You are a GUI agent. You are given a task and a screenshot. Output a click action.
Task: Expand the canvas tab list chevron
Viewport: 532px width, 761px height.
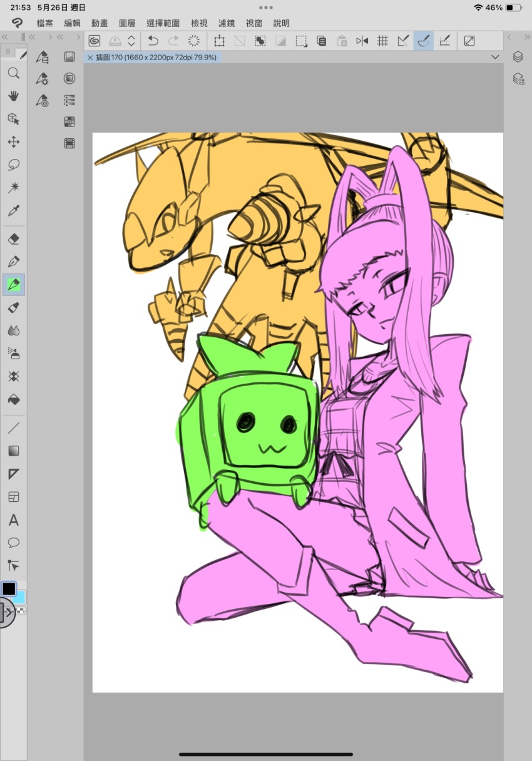[x=496, y=57]
